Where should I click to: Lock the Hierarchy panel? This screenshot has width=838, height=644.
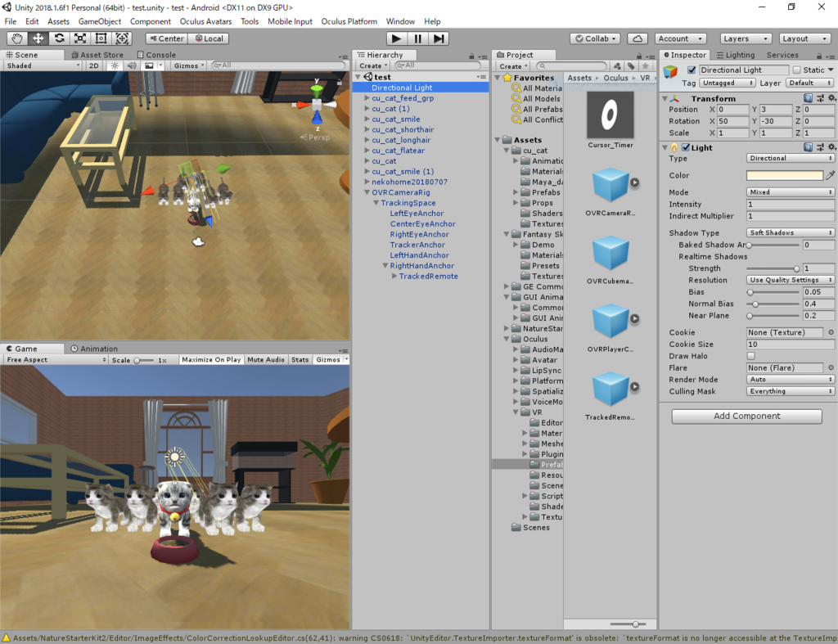471,56
